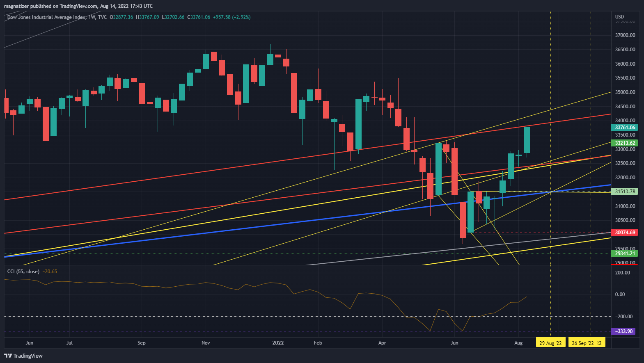Click the Nov label on the time axis

pos(206,343)
